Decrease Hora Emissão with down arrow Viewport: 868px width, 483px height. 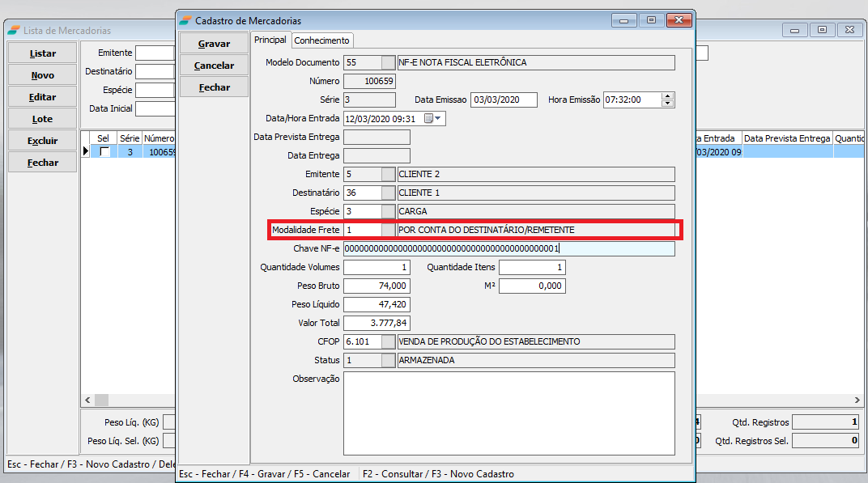pos(667,104)
